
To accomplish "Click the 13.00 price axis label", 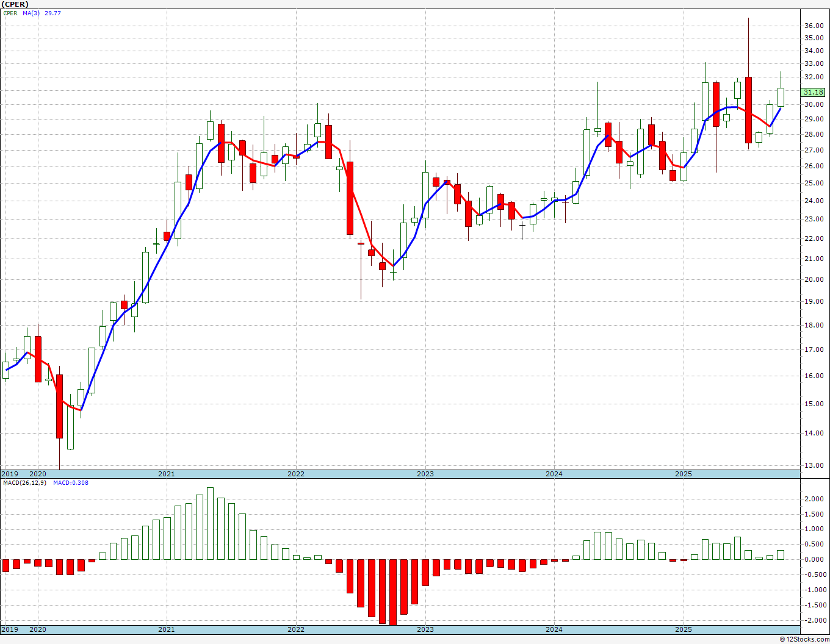I will click(x=813, y=465).
